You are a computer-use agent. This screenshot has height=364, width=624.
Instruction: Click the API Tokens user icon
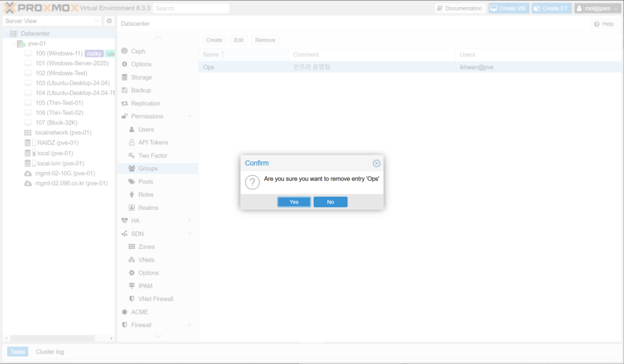coord(132,142)
